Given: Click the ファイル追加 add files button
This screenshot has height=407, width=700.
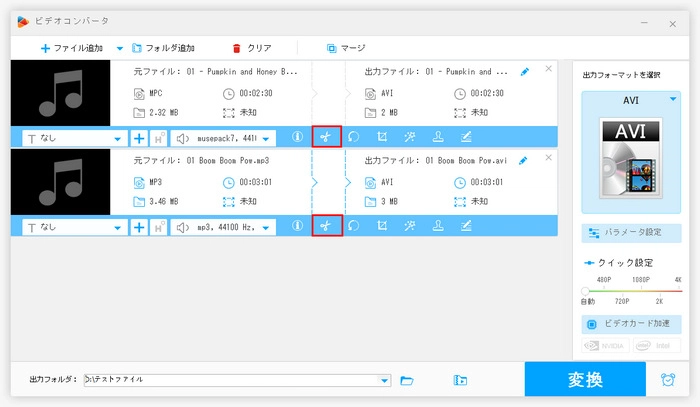Looking at the screenshot, I should [74, 47].
